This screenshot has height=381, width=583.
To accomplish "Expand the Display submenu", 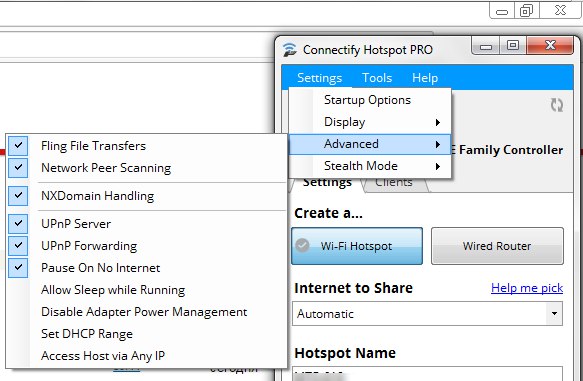I will coord(370,122).
